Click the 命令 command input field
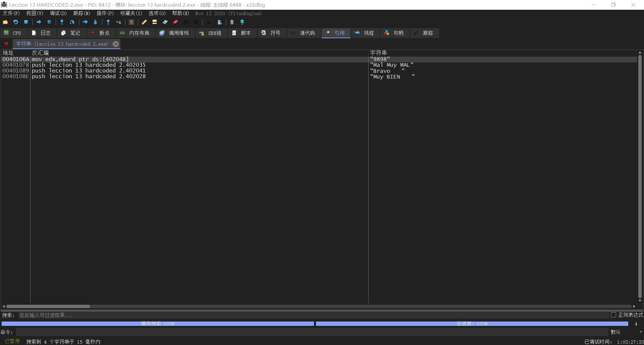644x345 pixels. (x=312, y=332)
